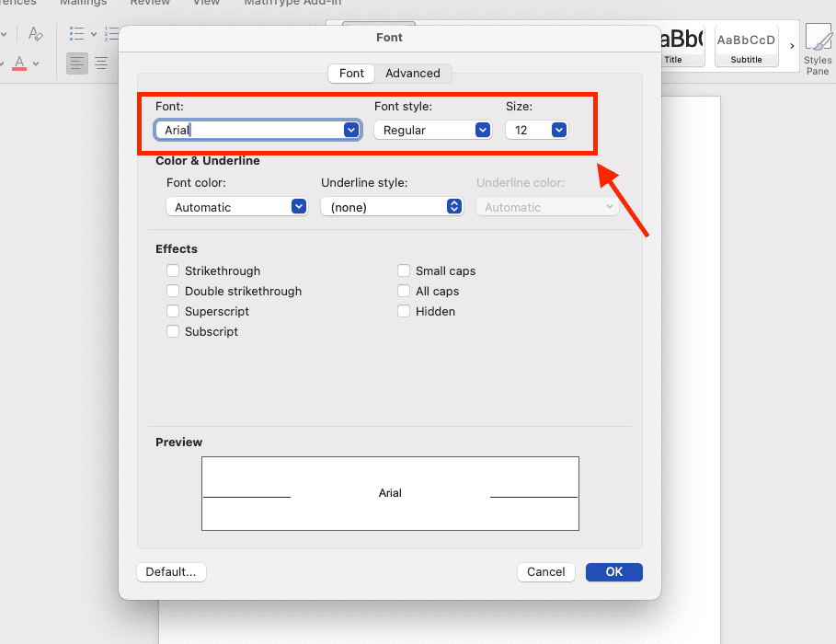Open the Review ribbon tab
The width and height of the screenshot is (836, 644).
pyautogui.click(x=150, y=3)
